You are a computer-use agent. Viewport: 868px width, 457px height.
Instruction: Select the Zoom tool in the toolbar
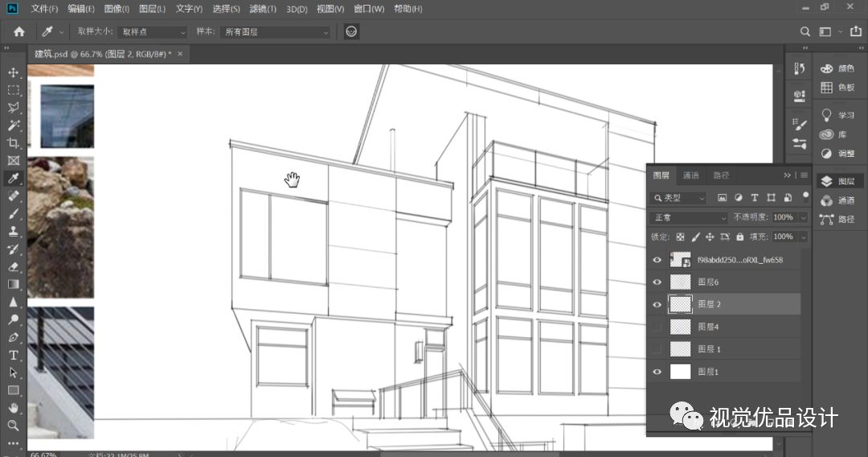pyautogui.click(x=14, y=426)
